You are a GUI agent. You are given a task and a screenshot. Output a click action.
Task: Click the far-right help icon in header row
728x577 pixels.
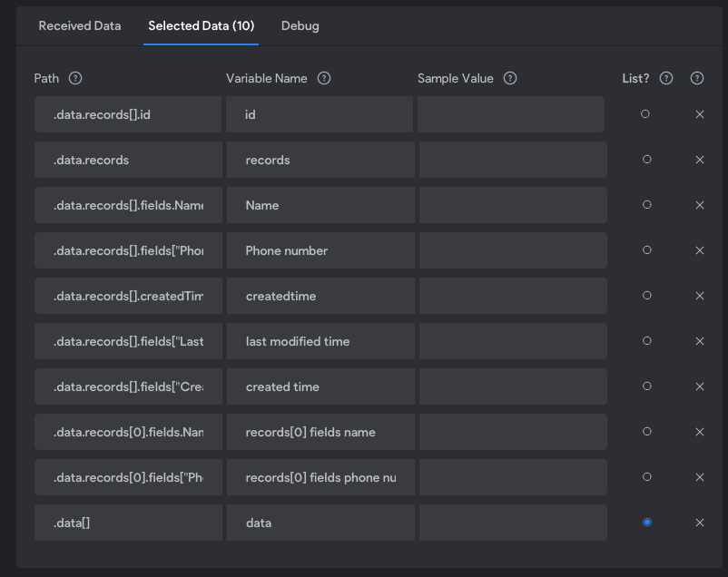click(697, 78)
